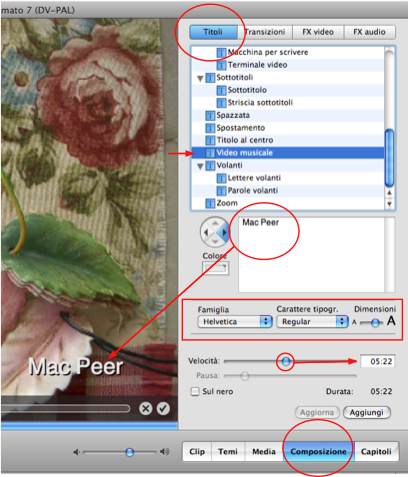
Task: Cancel the title preview with X icon
Action: [x=146, y=408]
